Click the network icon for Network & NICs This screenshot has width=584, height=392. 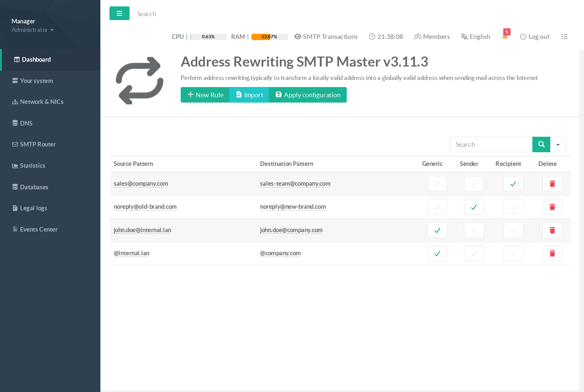pos(15,102)
